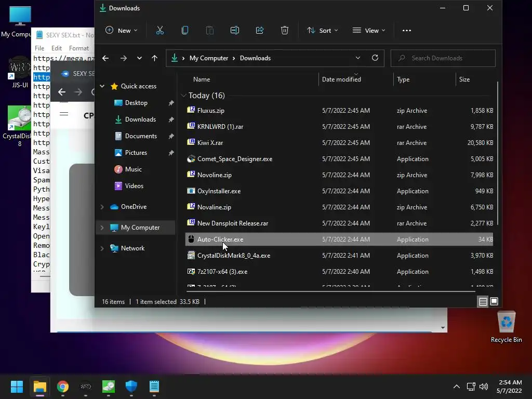The image size is (532, 399).
Task: Sort by the Name column header
Action: pyautogui.click(x=202, y=79)
